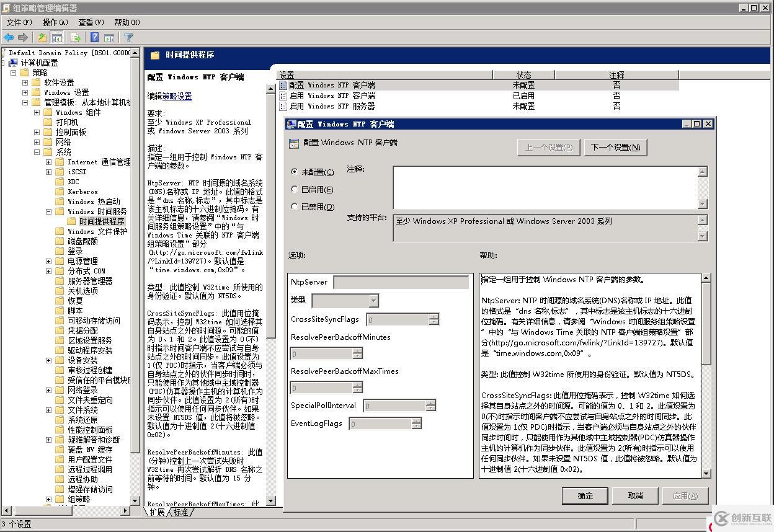The width and height of the screenshot is (774, 532).
Task: Click the tree pane horizontal scrollbar
Action: [65, 510]
